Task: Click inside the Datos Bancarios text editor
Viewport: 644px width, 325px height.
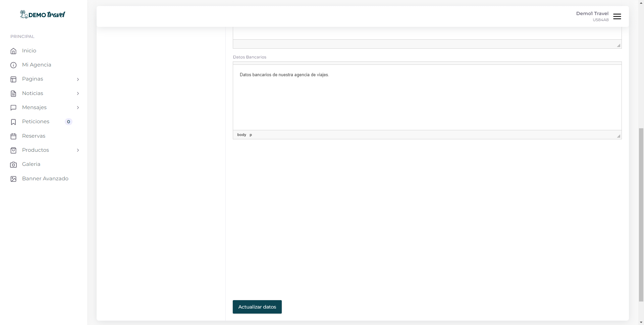Action: (427, 97)
